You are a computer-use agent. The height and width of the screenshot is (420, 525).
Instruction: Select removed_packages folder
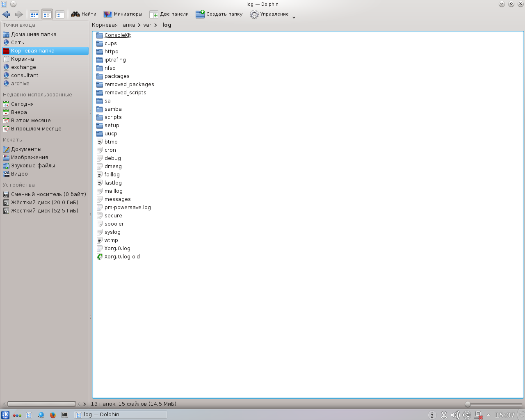(x=125, y=84)
